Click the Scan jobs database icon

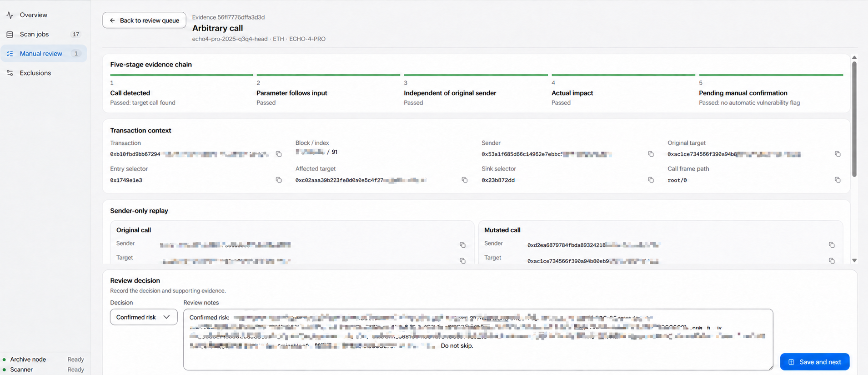click(x=10, y=34)
